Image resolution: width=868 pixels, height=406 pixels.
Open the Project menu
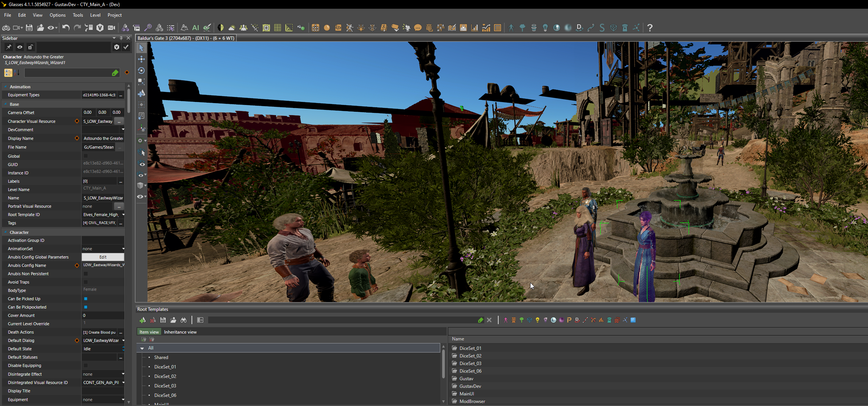click(115, 15)
